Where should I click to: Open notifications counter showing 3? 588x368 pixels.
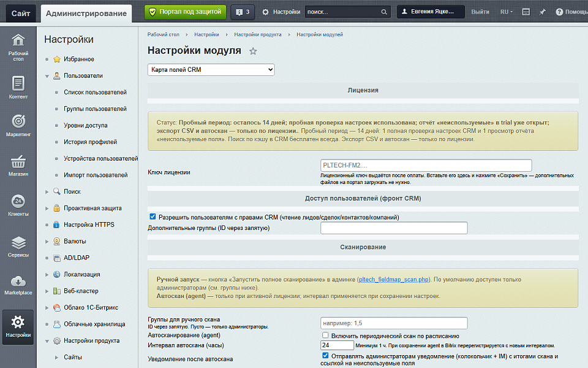coord(243,12)
